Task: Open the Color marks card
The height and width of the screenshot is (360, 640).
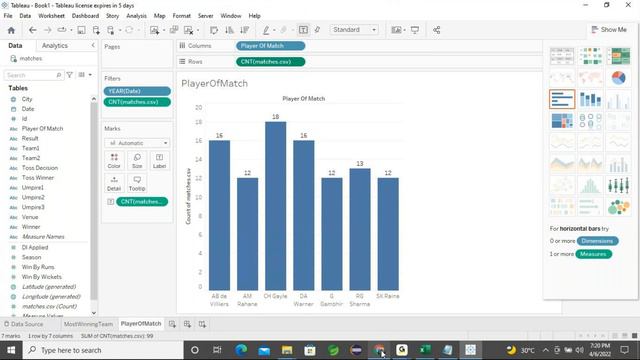Action: tap(114, 161)
